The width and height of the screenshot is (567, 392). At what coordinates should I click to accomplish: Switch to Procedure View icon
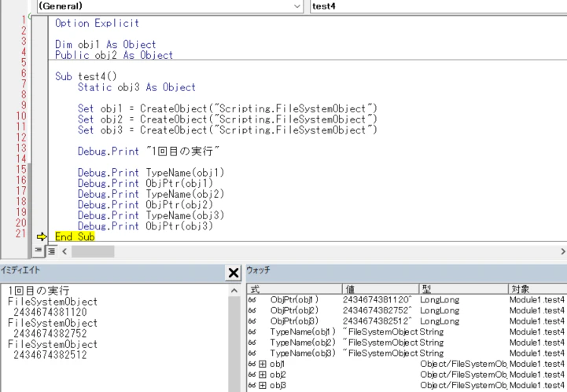(x=38, y=251)
